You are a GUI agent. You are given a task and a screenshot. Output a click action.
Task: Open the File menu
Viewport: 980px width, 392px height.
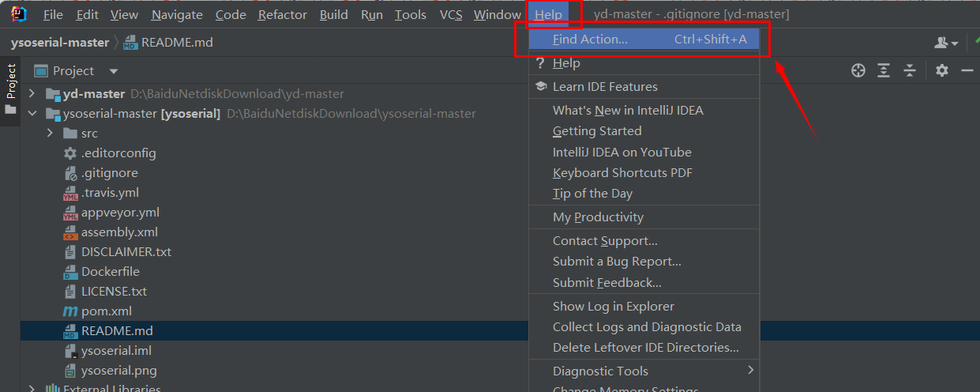point(53,14)
